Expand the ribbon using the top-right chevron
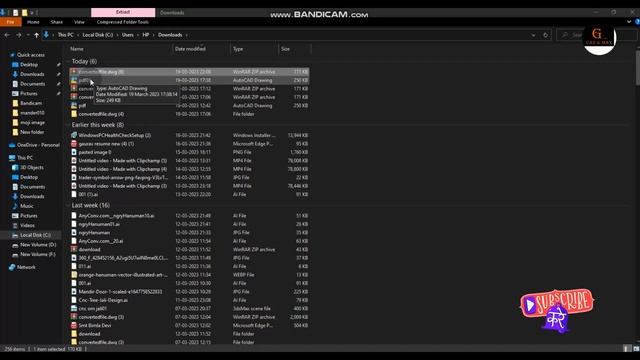 click(629, 22)
